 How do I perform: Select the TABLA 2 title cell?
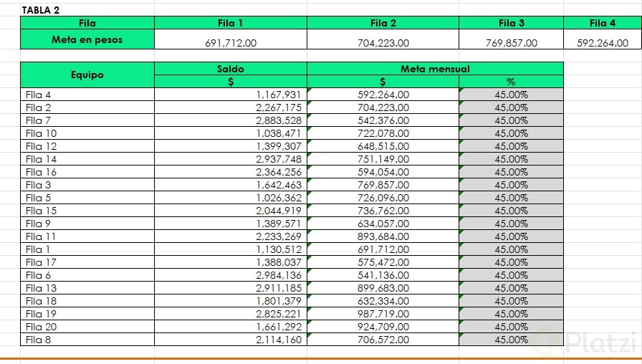41,10
